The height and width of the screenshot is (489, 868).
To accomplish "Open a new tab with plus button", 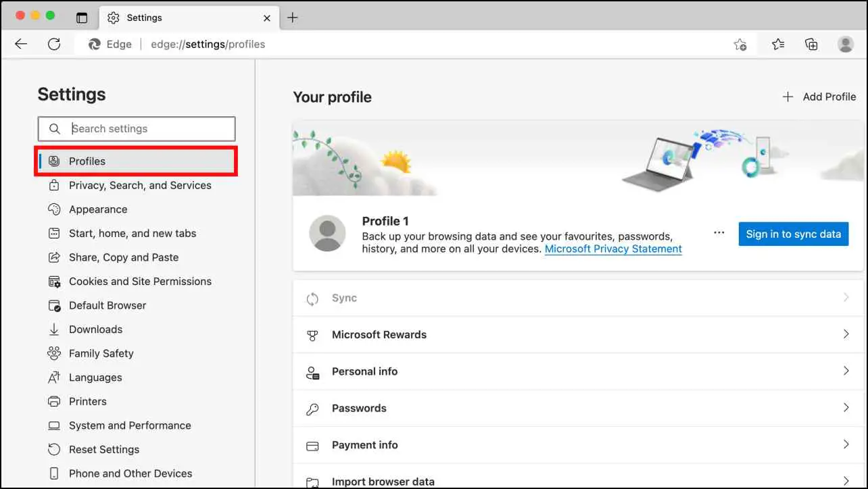I will click(292, 18).
